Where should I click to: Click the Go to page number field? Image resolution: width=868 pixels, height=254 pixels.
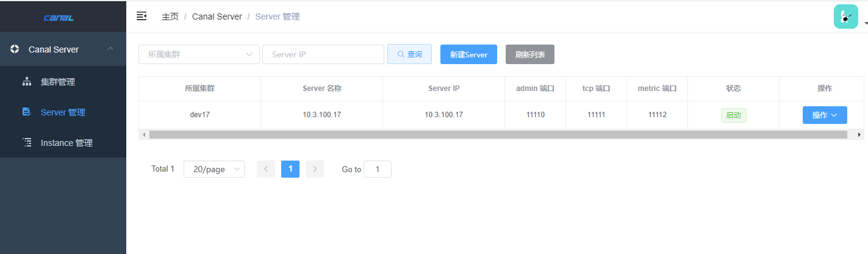(x=377, y=169)
